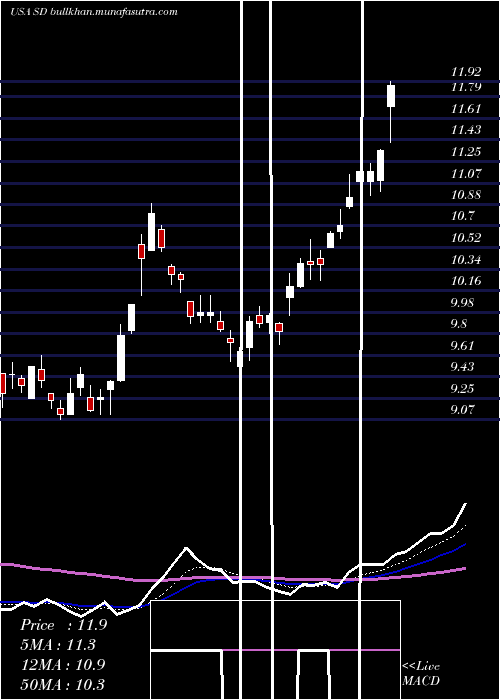Click the 9.43 price axis label
Image resolution: width=500 pixels, height=700 pixels.
pos(463,367)
